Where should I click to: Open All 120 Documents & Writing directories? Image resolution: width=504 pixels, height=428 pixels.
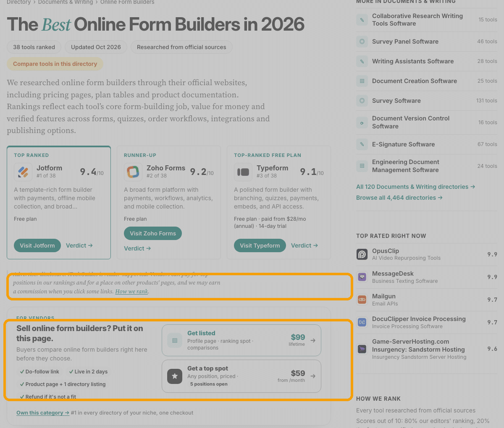416,187
